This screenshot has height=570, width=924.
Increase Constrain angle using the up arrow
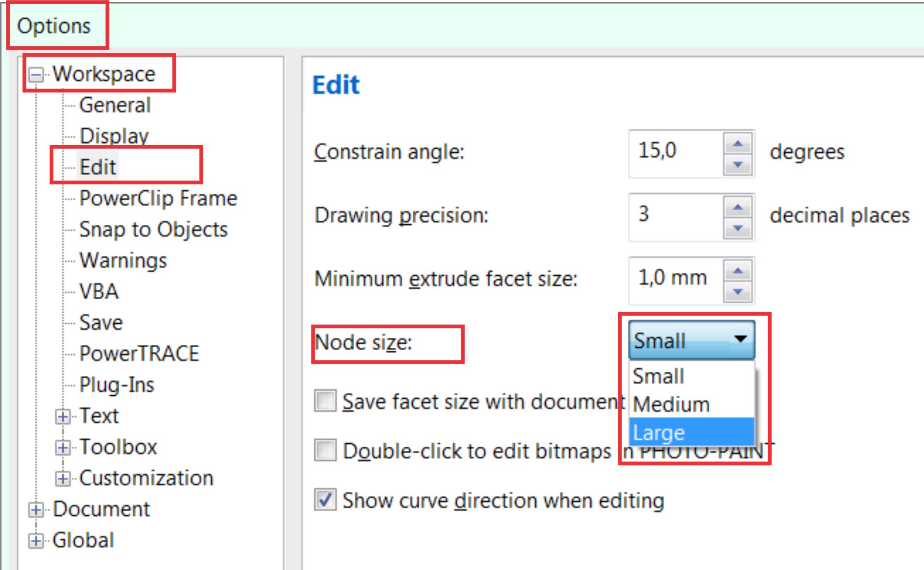tap(737, 143)
